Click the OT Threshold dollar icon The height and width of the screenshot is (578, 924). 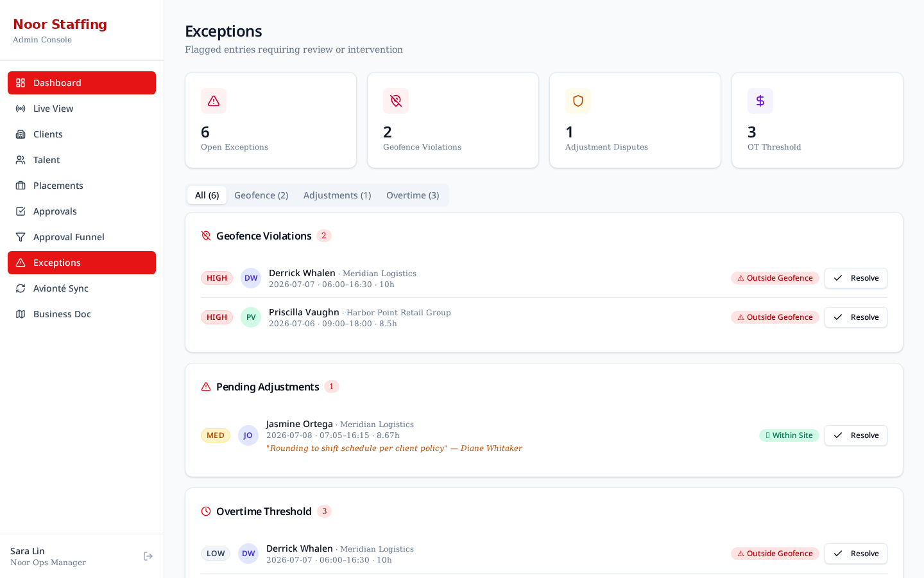point(760,101)
